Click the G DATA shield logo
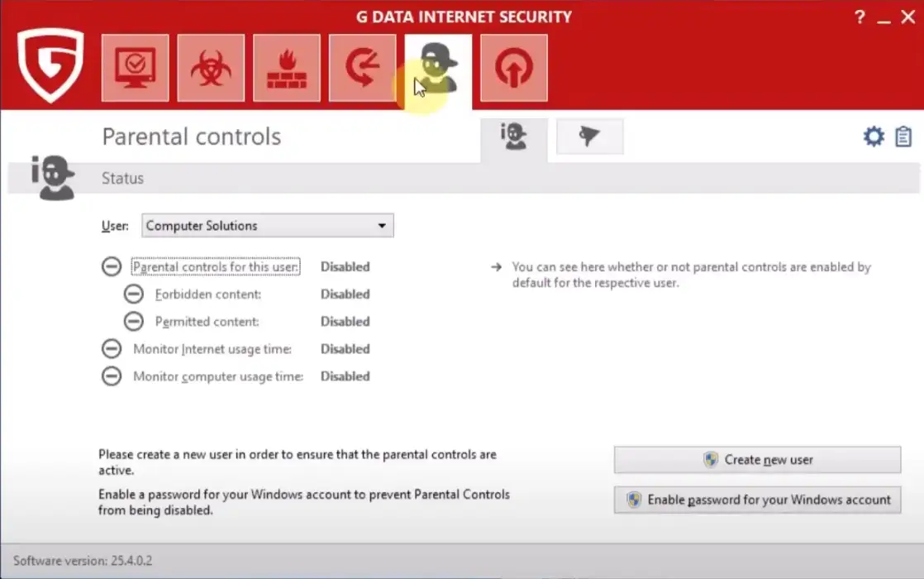 (51, 65)
